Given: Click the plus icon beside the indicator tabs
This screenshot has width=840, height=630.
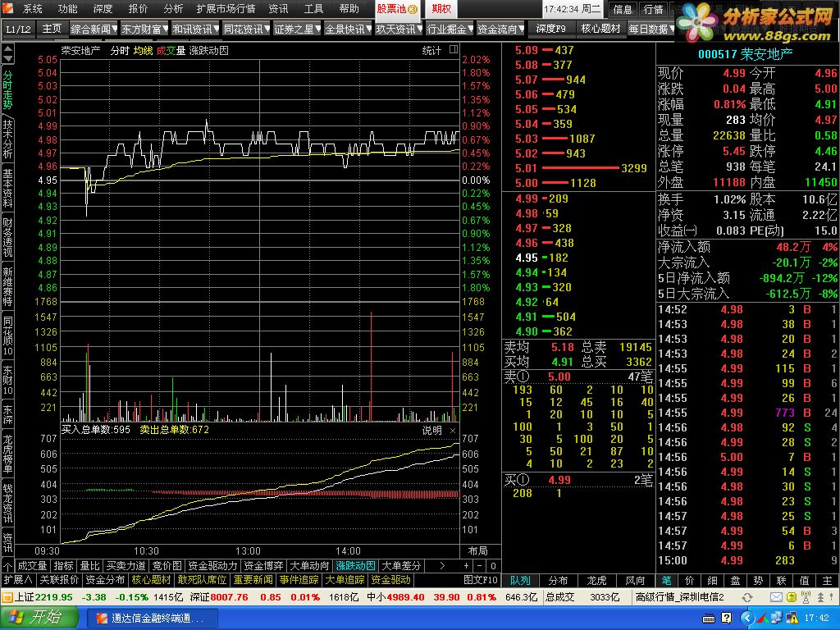Looking at the screenshot, I should coord(466,566).
